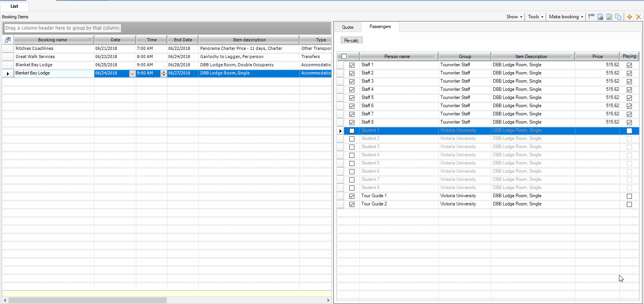This screenshot has height=304, width=644.
Task: Expand the Make booking dropdown
Action: click(566, 17)
